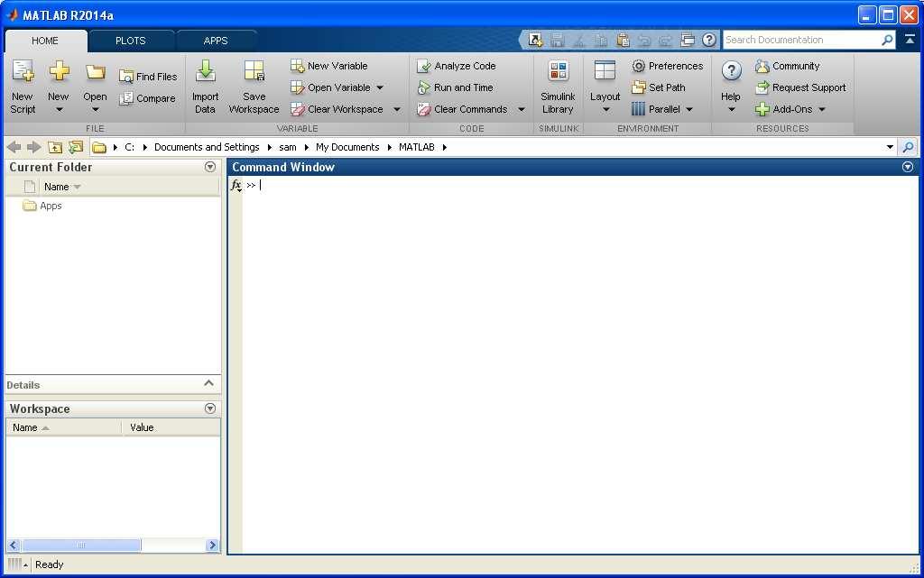Click the C: path segment
The width and height of the screenshot is (924, 578).
click(130, 147)
